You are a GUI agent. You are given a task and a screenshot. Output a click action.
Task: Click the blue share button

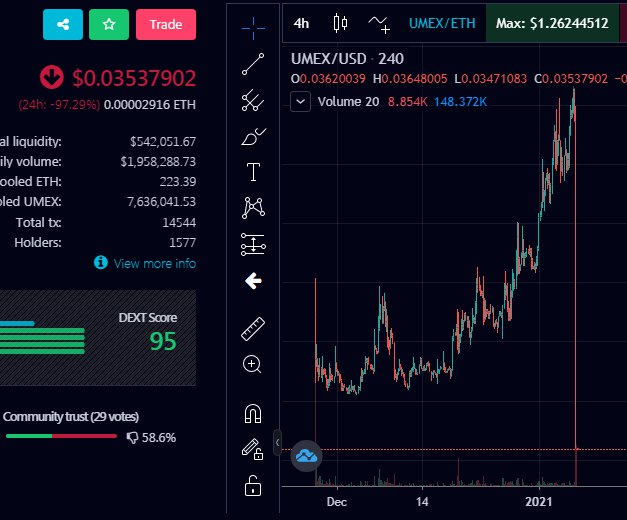coord(63,24)
